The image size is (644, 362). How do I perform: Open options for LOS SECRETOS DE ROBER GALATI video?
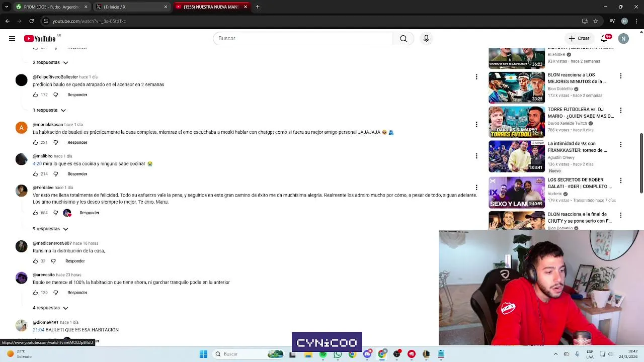pos(621,180)
